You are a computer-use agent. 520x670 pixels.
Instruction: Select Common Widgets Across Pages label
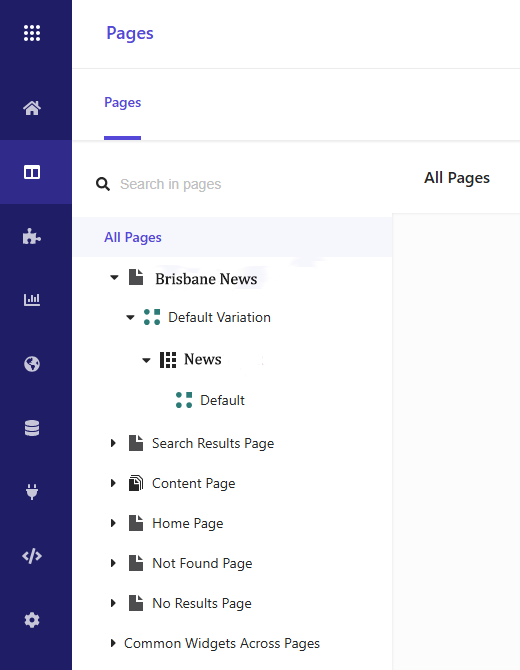click(222, 643)
